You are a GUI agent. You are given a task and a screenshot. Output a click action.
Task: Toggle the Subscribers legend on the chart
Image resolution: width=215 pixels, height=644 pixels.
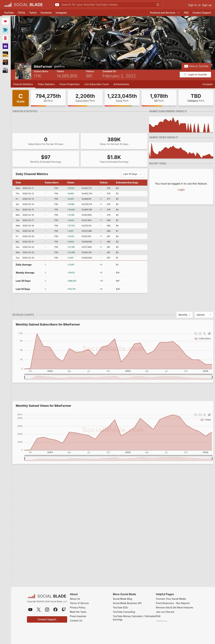(202, 339)
